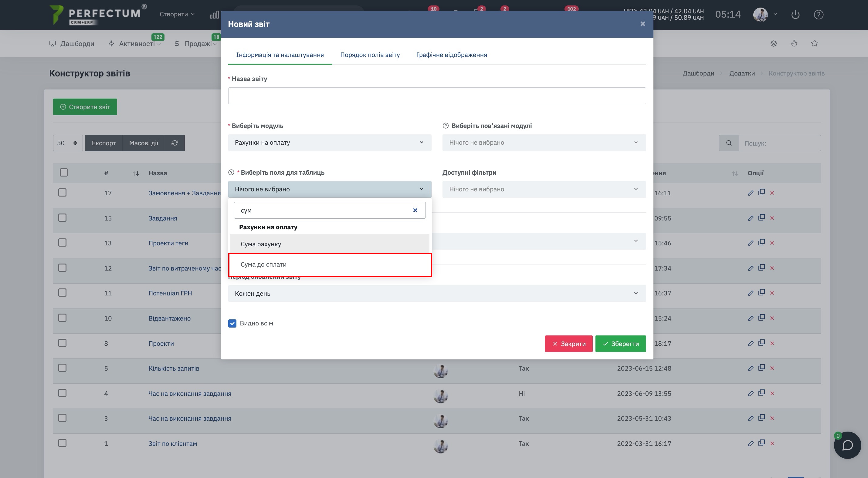This screenshot has width=868, height=478.
Task: Delete report 12 with red X
Action: pyautogui.click(x=772, y=268)
